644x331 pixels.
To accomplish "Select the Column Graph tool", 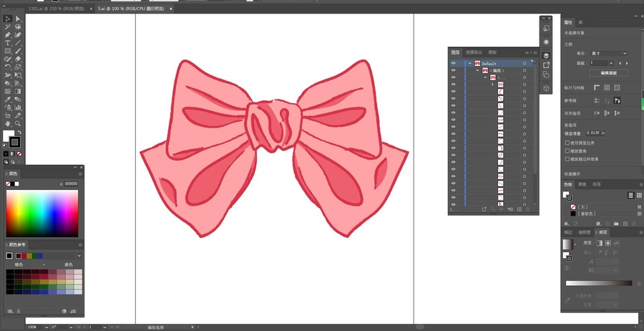I will [18, 107].
